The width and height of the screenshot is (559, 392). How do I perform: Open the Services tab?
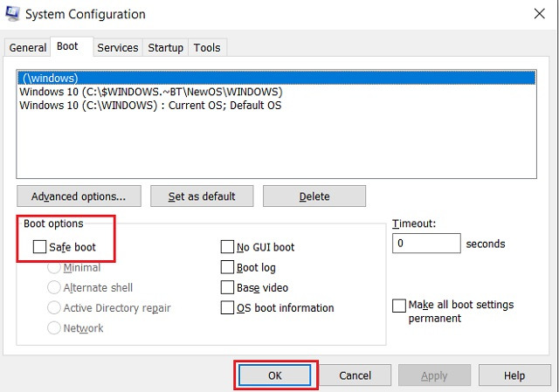pyautogui.click(x=118, y=47)
